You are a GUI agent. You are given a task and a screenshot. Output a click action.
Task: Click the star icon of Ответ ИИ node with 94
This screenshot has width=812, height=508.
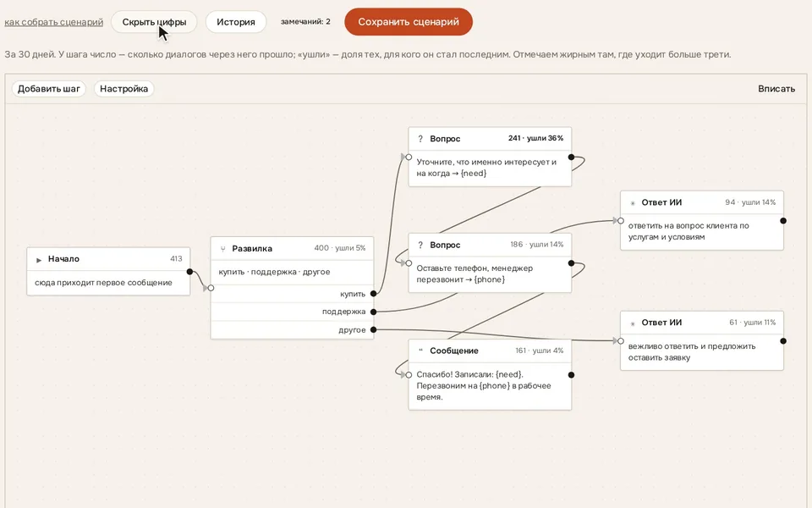633,203
